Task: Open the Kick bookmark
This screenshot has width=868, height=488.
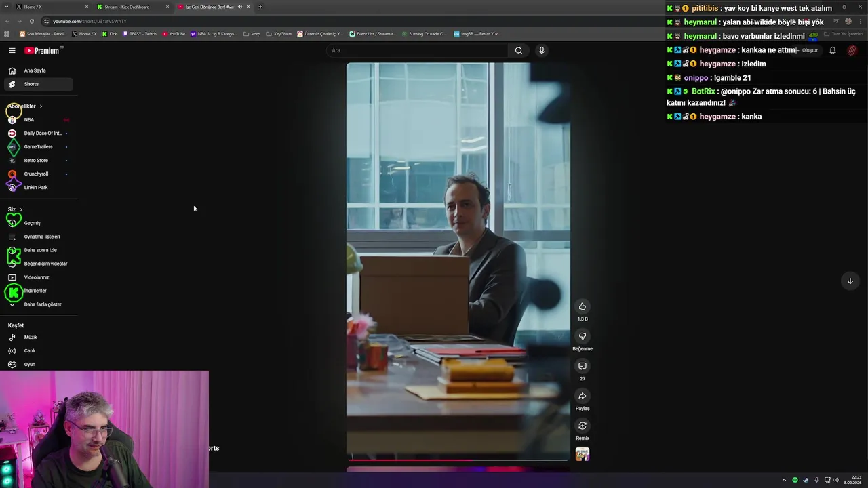Action: [110, 33]
